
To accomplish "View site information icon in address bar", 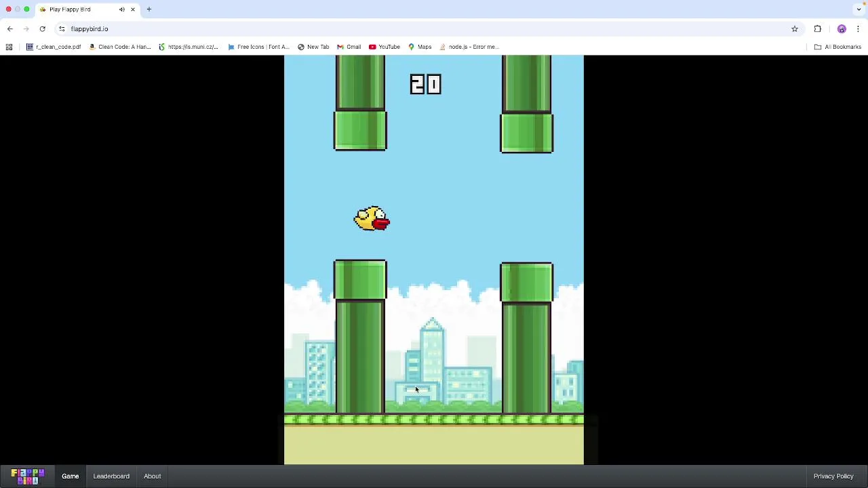I will pos(62,29).
